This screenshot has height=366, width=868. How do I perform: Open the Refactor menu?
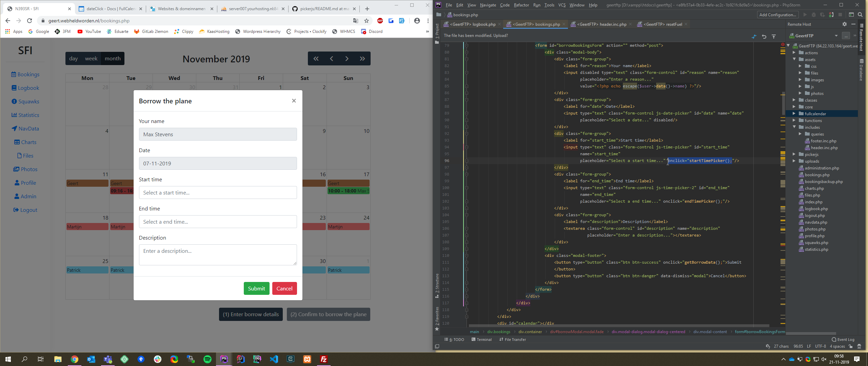521,5
